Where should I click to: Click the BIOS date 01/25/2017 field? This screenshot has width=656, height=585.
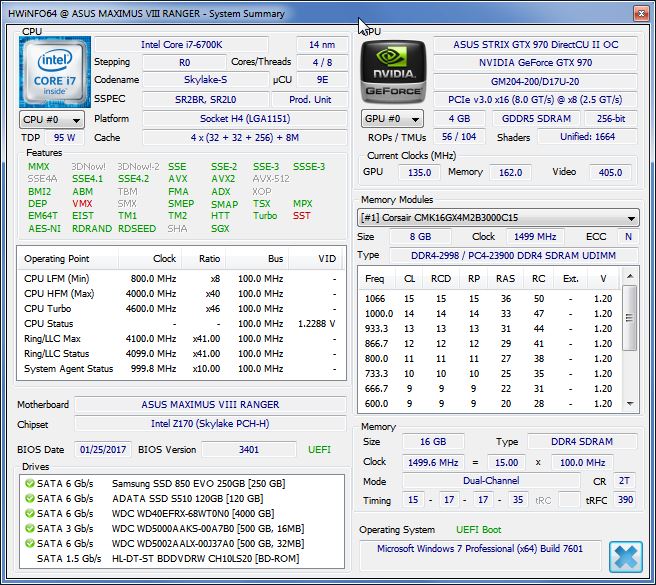click(x=103, y=450)
